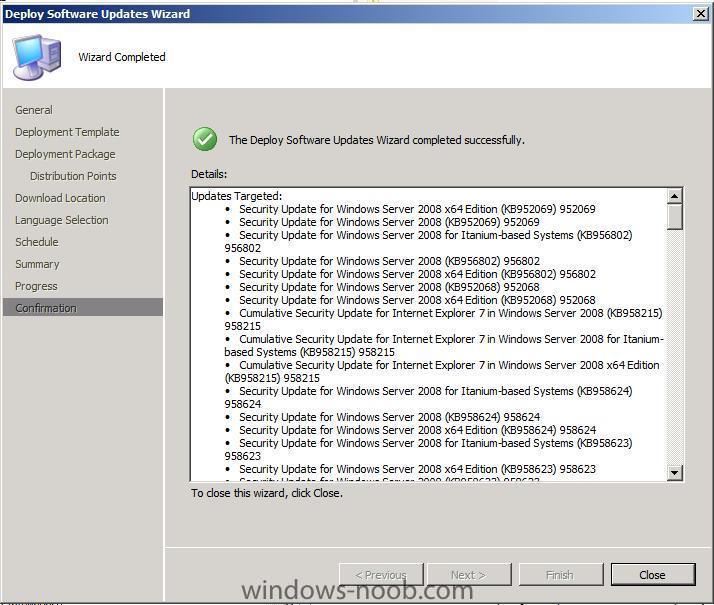Click the disabled Finish button
The height and width of the screenshot is (605, 714).
pos(561,575)
